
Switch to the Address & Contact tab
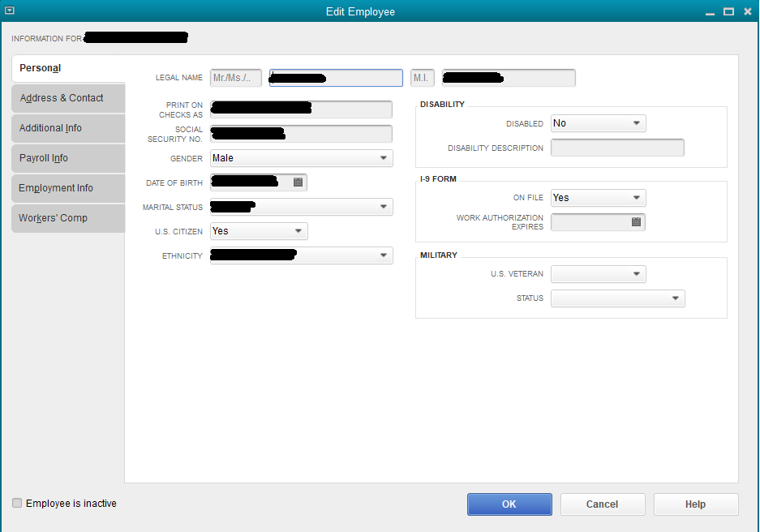coord(68,97)
